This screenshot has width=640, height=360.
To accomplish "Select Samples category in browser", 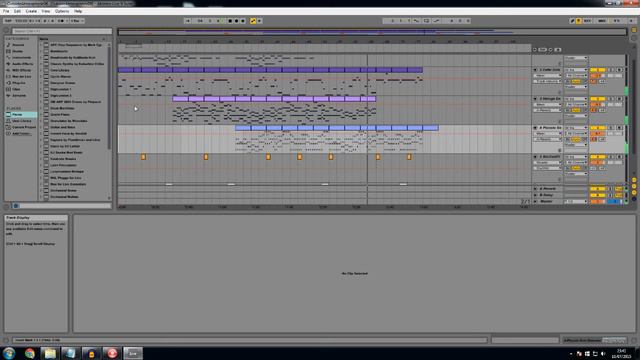I will coord(19,96).
